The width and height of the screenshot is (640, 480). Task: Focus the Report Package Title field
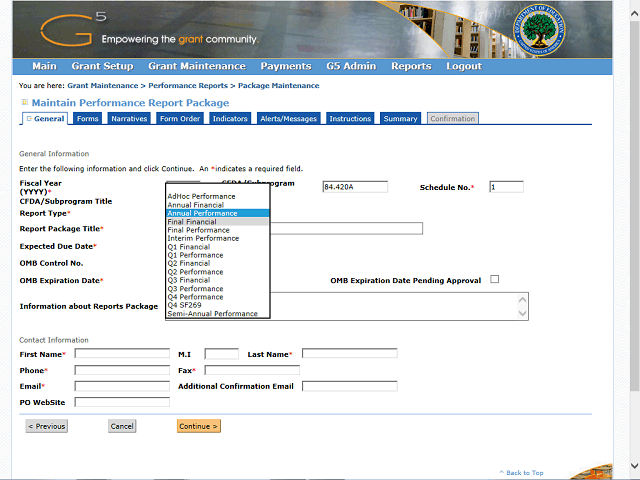coord(346,228)
